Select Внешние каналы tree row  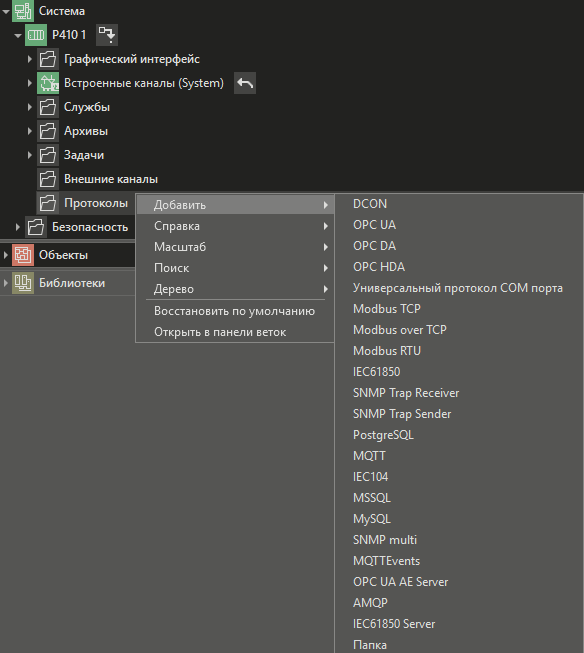(111, 179)
